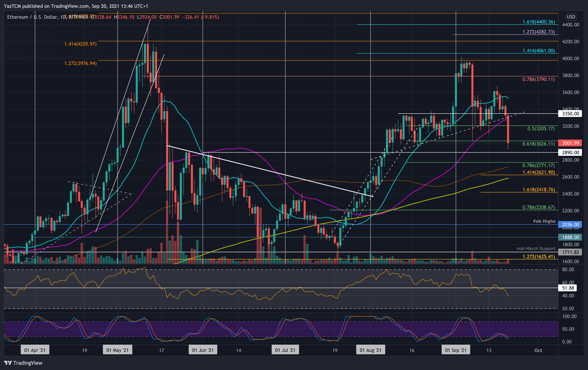Click the mid-March Support annotation
Image resolution: width=588 pixels, height=370 pixels.
click(536, 248)
